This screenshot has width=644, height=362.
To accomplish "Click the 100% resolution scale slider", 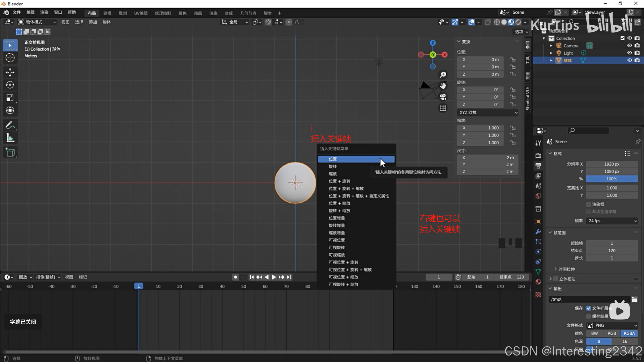I will [612, 179].
